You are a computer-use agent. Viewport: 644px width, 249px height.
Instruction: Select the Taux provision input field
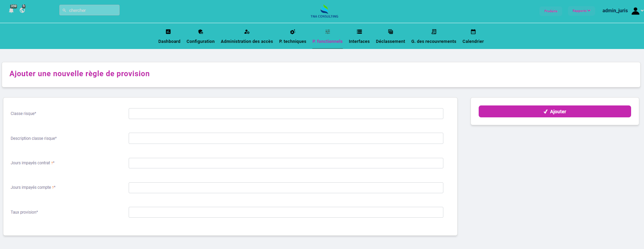point(286,212)
